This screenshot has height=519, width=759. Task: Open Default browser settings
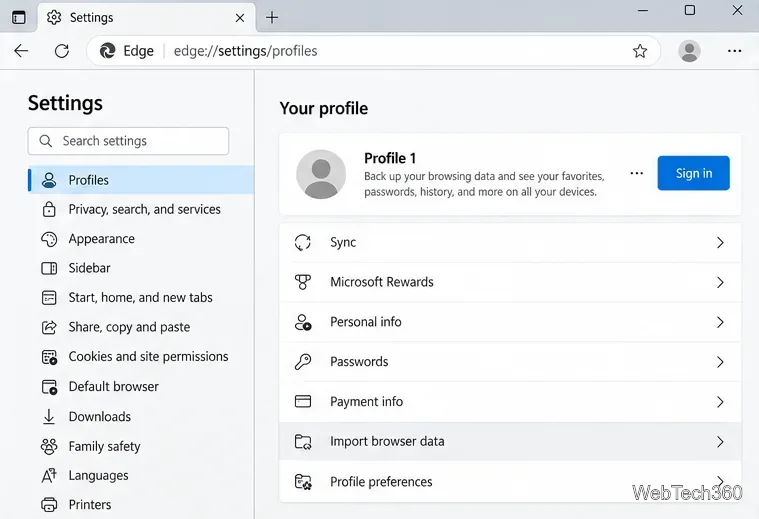[x=141, y=387]
